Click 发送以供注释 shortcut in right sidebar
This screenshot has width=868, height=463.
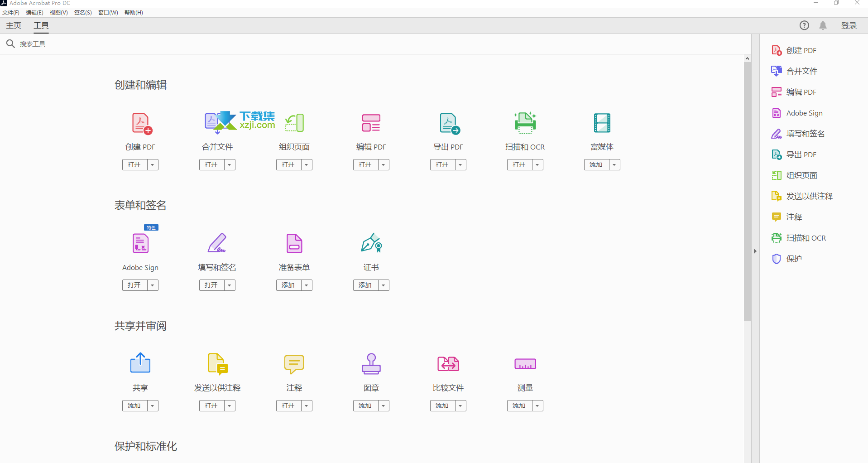tap(802, 196)
